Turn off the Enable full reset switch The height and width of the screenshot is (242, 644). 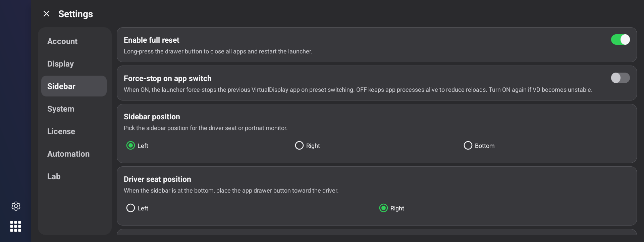pyautogui.click(x=620, y=40)
